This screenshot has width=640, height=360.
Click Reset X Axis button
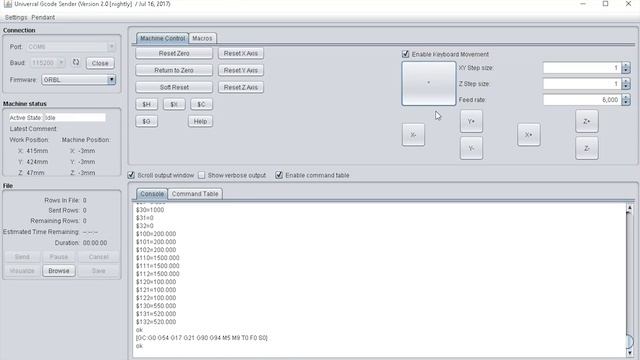click(x=241, y=53)
